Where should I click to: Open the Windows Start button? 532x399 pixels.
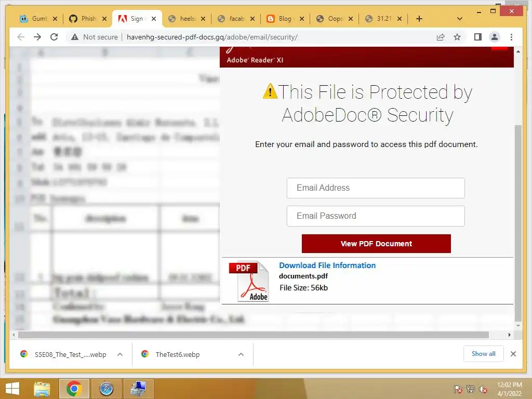tap(12, 389)
